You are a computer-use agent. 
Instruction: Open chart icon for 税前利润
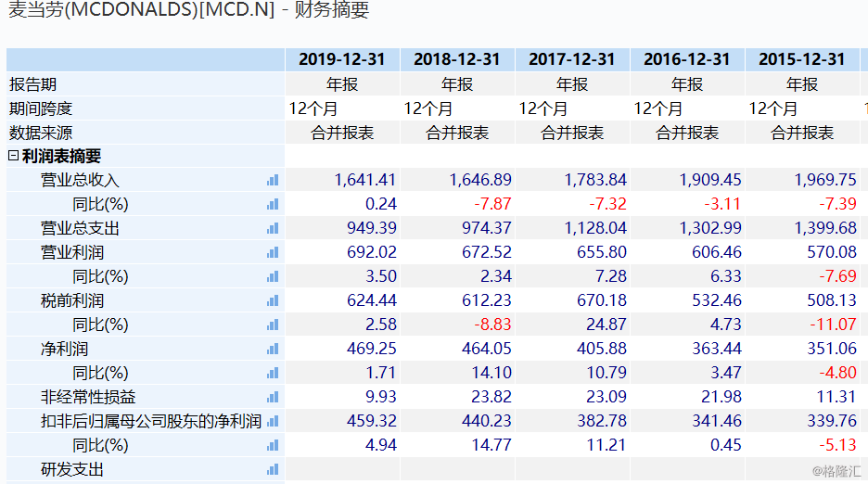273,300
